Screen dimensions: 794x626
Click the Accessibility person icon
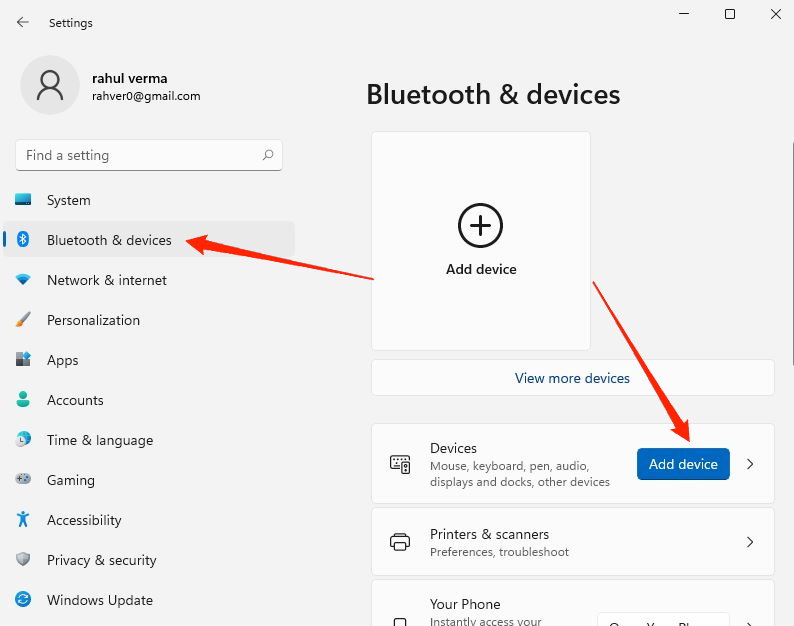(23, 520)
